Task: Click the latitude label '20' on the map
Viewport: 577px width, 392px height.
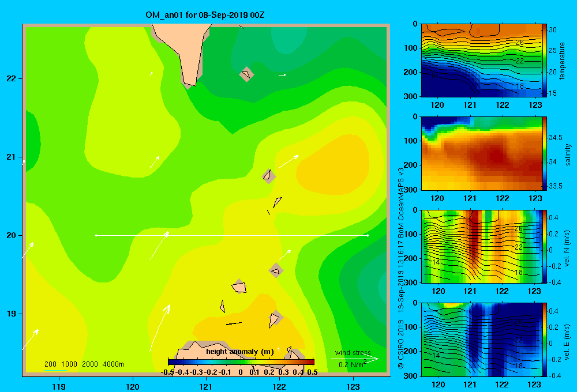Action: pos(11,235)
